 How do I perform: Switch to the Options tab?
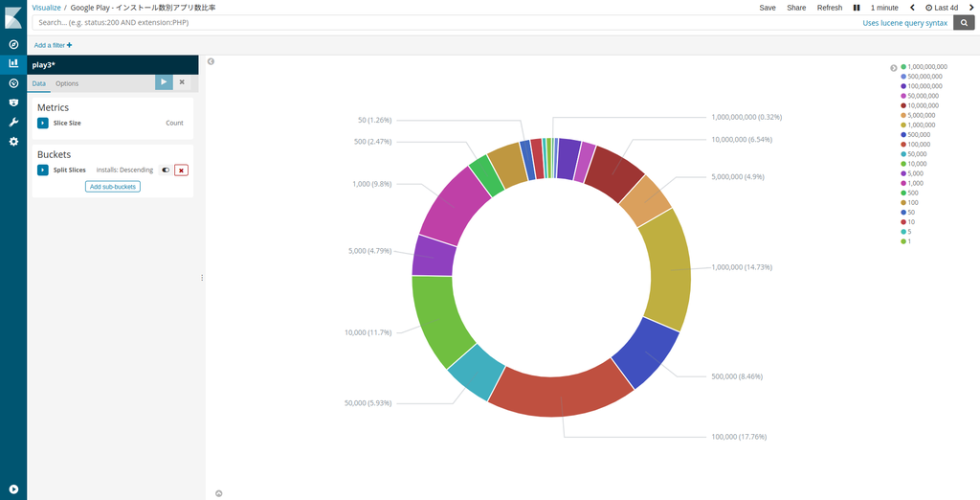pos(67,83)
